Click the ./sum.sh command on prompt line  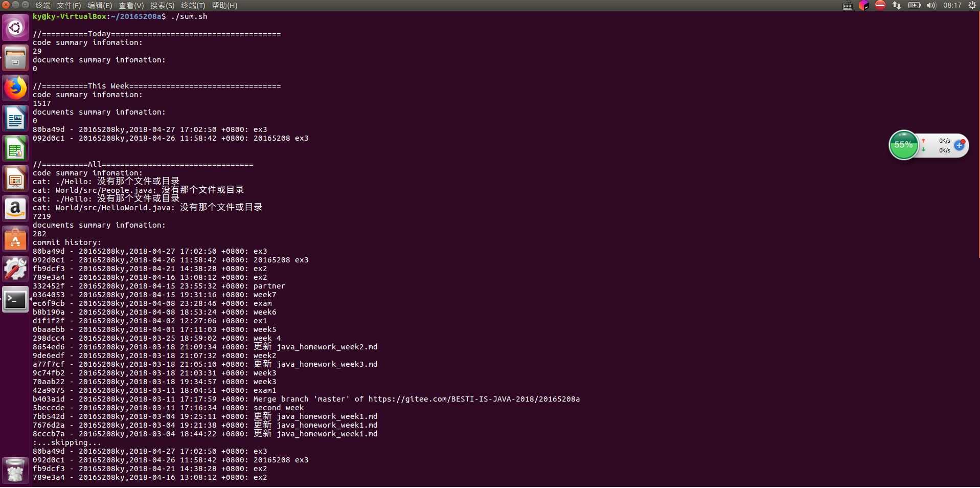pyautogui.click(x=189, y=16)
